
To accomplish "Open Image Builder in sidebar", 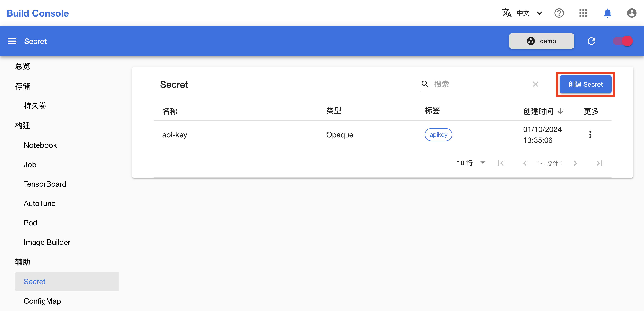I will [x=47, y=242].
